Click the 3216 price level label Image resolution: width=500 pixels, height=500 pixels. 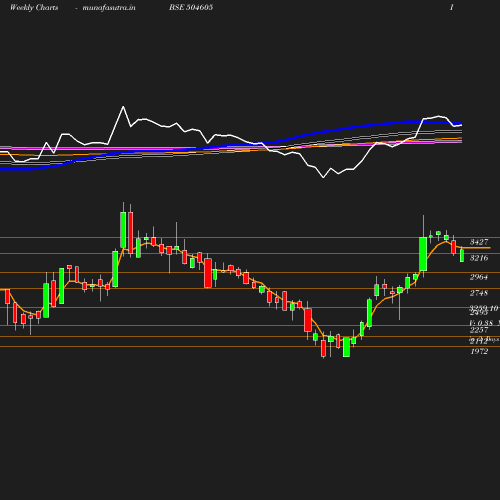[479, 258]
